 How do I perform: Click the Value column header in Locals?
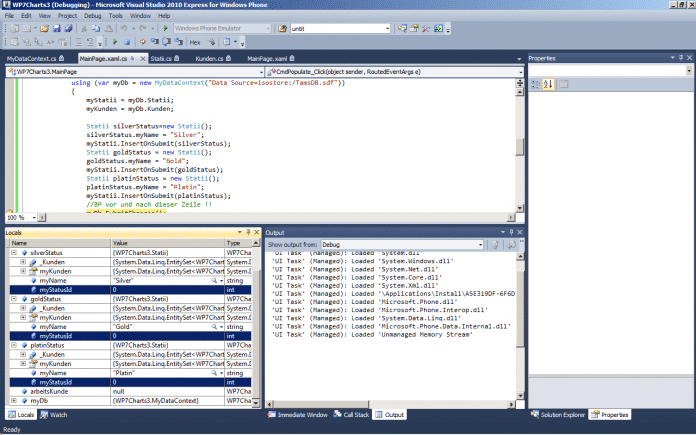tap(168, 243)
